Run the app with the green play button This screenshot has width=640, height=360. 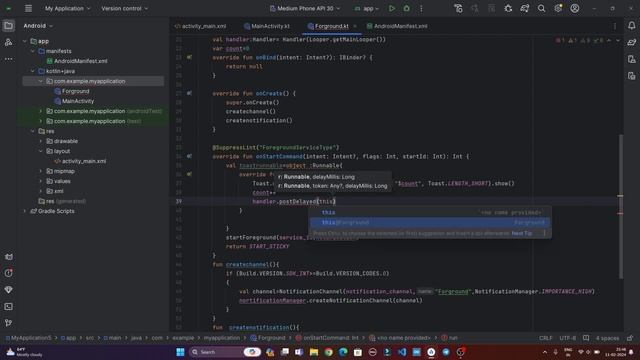[x=392, y=8]
